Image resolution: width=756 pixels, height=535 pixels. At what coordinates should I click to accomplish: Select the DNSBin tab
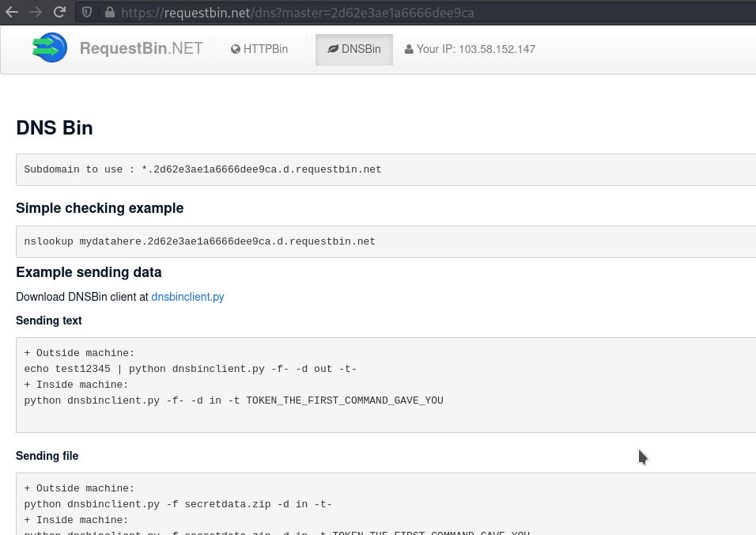[354, 49]
